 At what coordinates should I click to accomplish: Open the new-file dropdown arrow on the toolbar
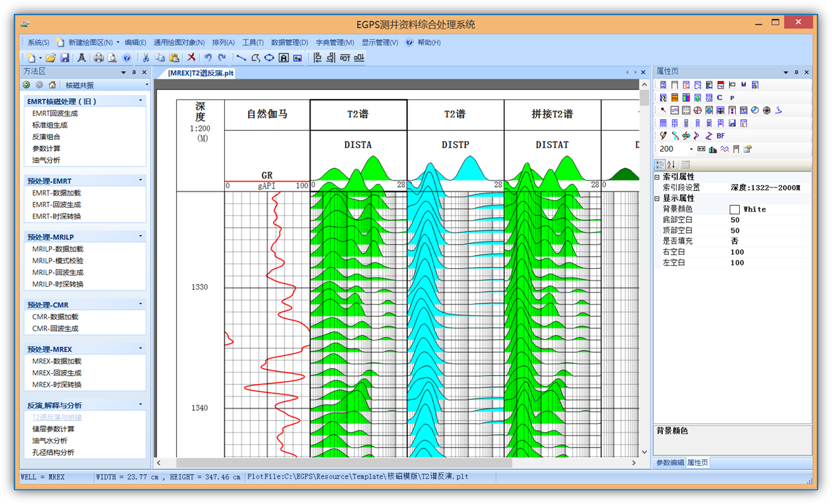click(40, 58)
